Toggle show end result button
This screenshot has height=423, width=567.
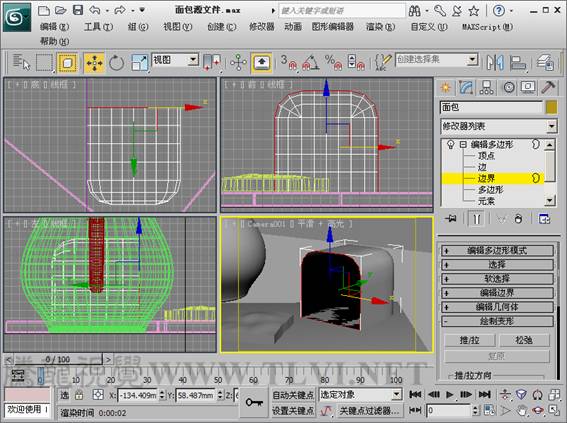476,219
